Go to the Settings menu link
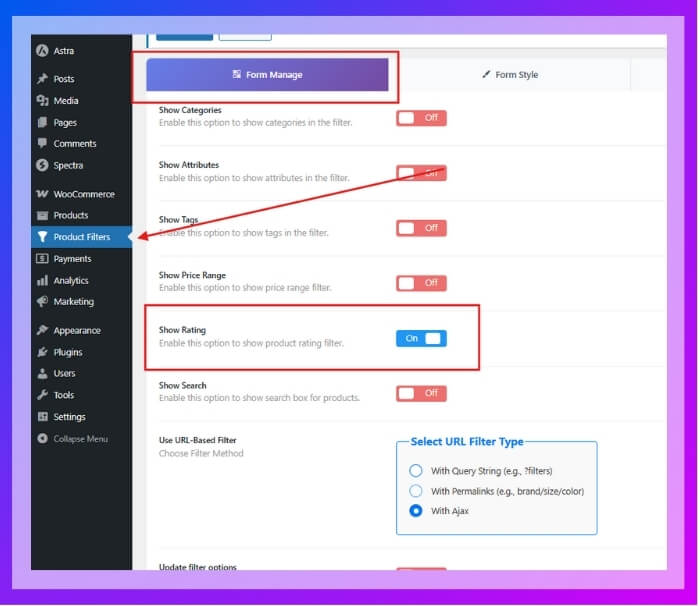Image resolution: width=698 pixels, height=606 pixels. coord(69,417)
